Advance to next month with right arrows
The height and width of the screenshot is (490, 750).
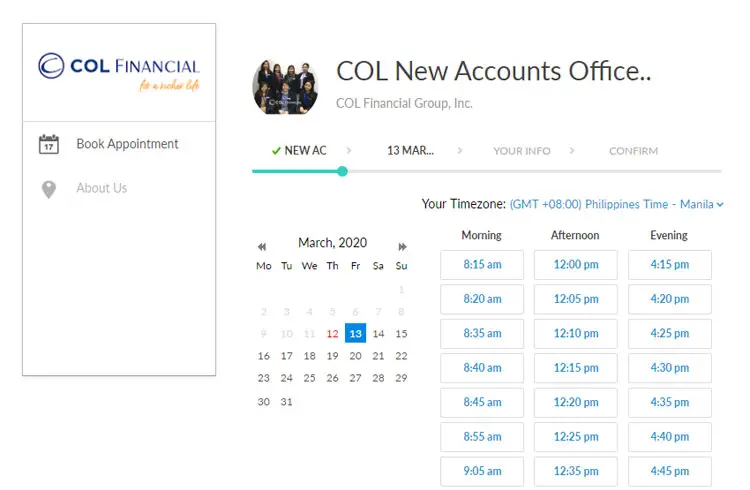[x=402, y=247]
